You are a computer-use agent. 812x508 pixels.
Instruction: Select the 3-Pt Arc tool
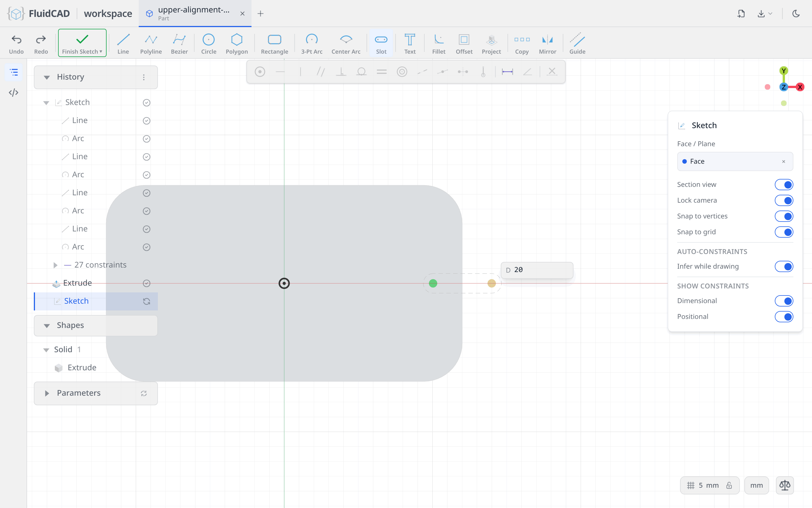pyautogui.click(x=311, y=44)
